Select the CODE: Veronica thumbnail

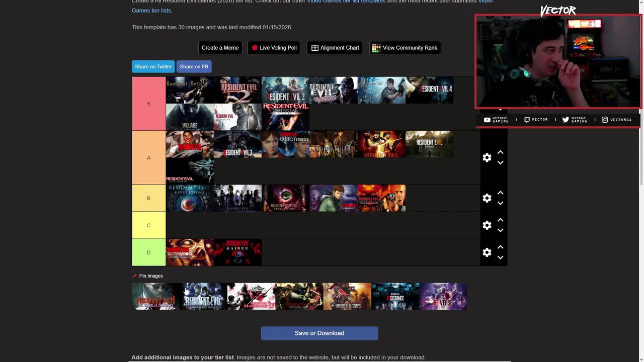(285, 144)
